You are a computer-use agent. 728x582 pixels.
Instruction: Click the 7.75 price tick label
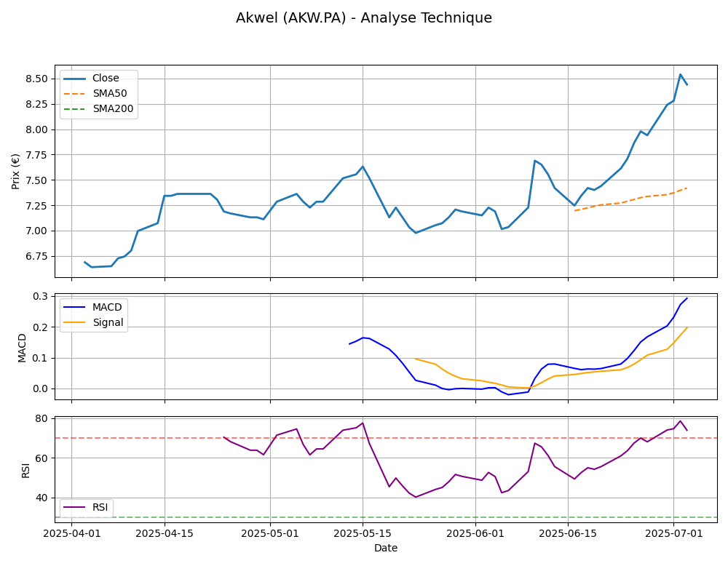[x=36, y=155]
